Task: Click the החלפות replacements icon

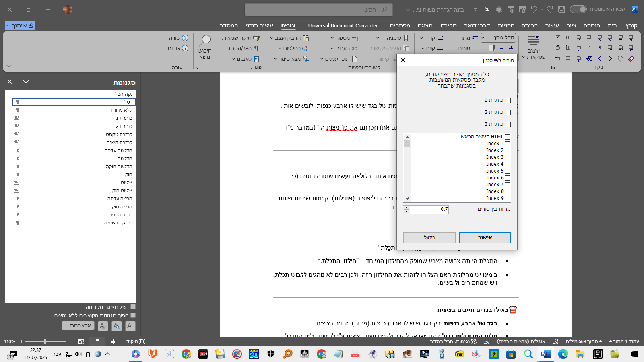Action: tap(305, 48)
